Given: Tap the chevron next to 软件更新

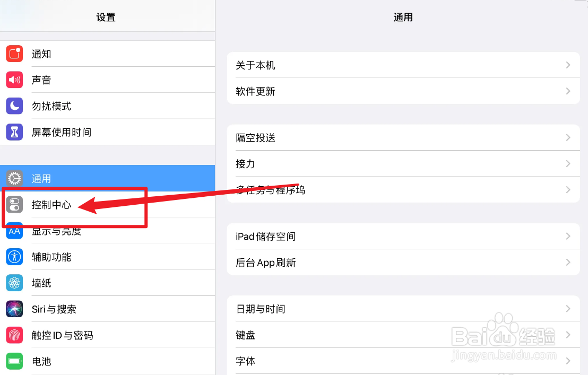Looking at the screenshot, I should coord(568,91).
